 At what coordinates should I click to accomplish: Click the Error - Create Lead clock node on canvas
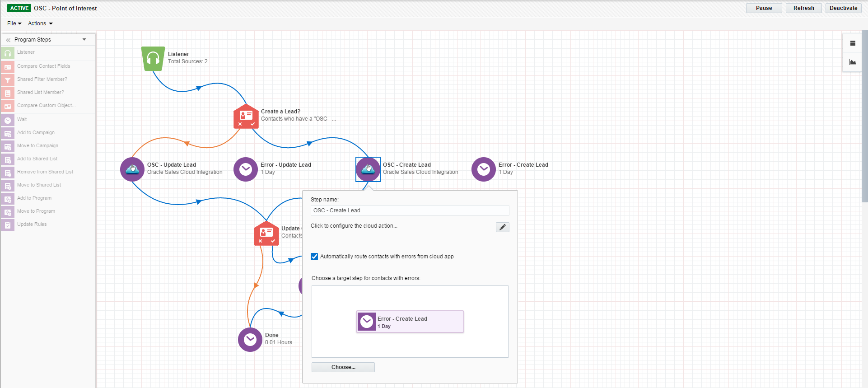(x=484, y=169)
